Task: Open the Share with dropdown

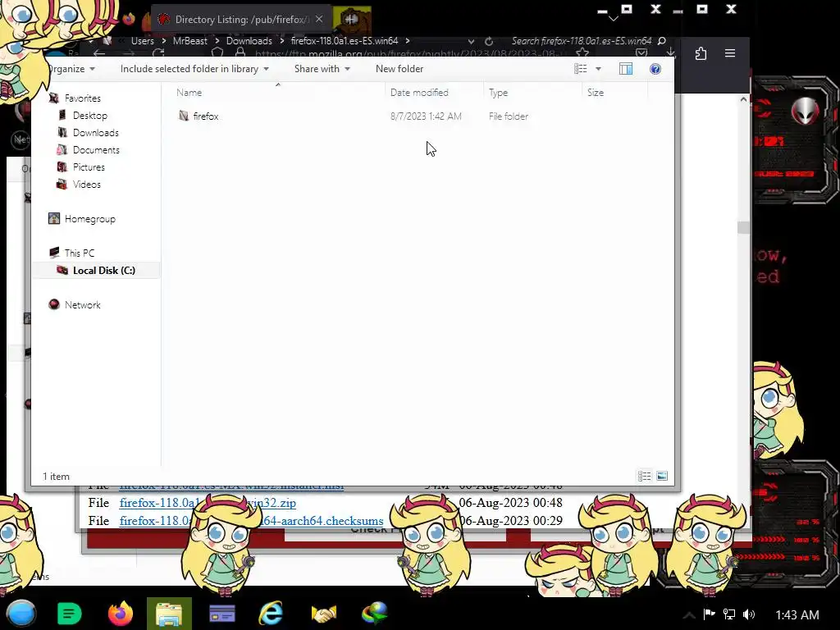Action: point(322,69)
